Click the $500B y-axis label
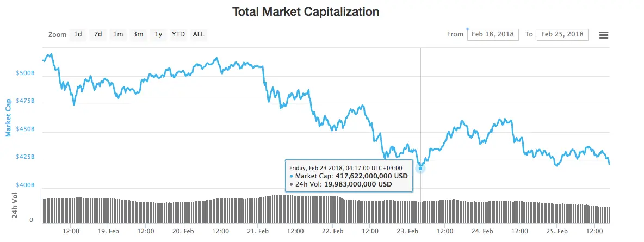This screenshot has height=242, width=644. tap(26, 73)
